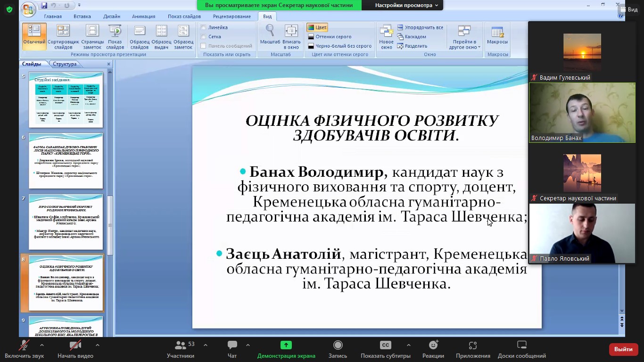This screenshot has width=644, height=362.
Task: Toggle the Сетка gridlines checkbox
Action: [204, 36]
